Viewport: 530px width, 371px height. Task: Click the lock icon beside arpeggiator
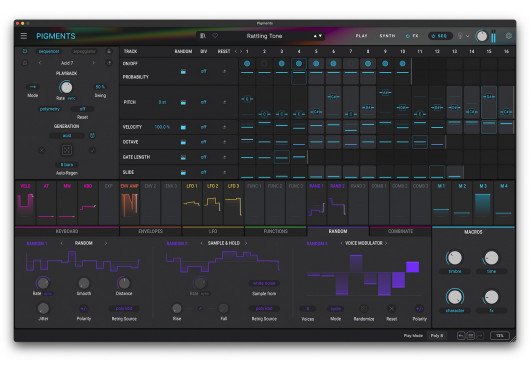pyautogui.click(x=109, y=51)
